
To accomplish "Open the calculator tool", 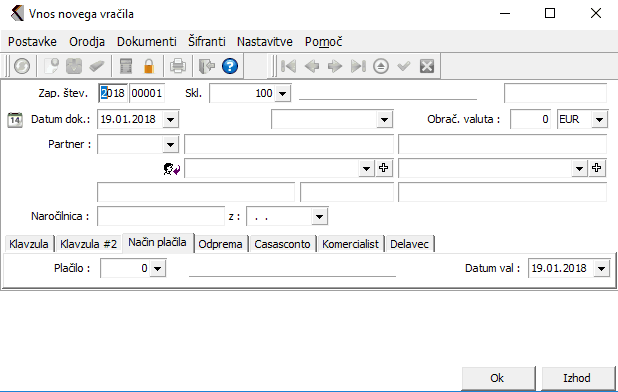I will (x=126, y=66).
